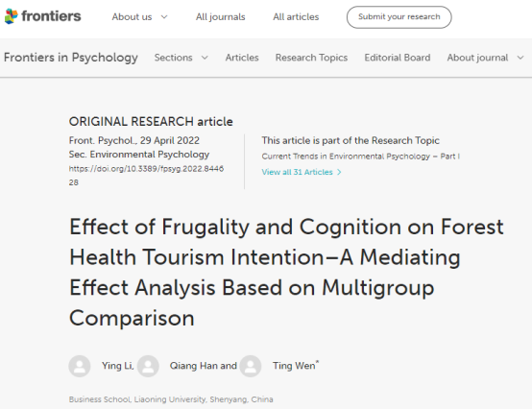This screenshot has height=410, width=532.
Task: Open the article DOI link
Action: [x=146, y=176]
